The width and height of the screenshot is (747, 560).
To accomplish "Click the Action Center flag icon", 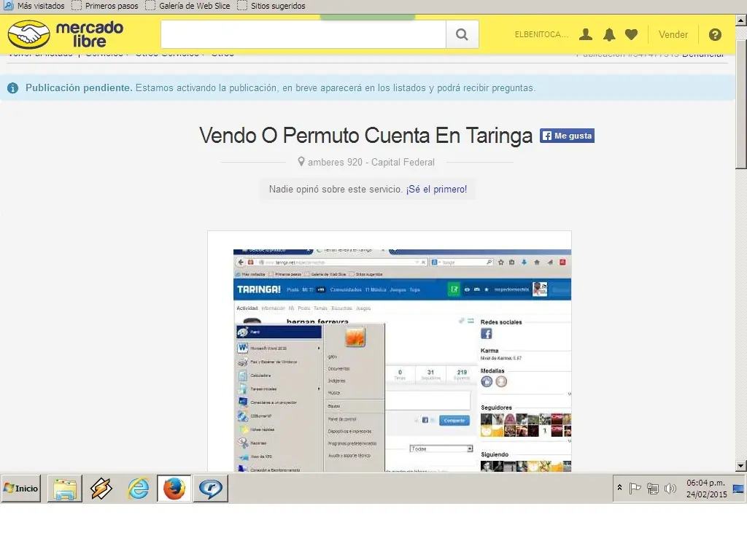I will [x=635, y=488].
